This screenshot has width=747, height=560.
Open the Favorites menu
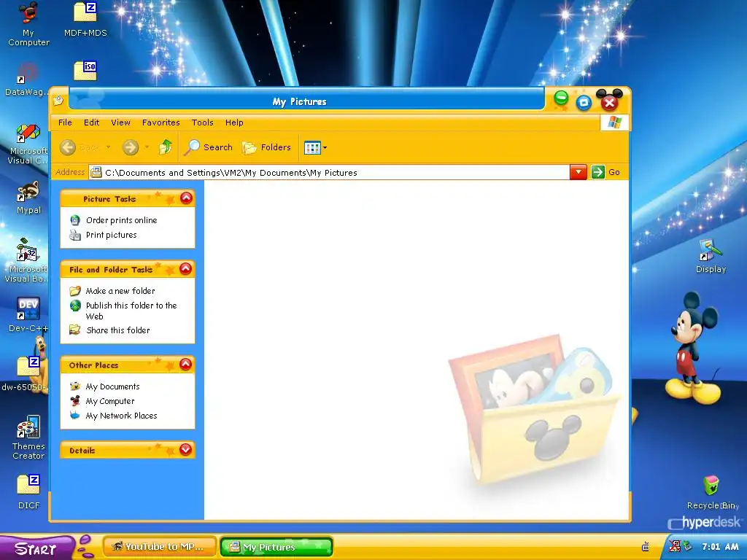tap(160, 122)
